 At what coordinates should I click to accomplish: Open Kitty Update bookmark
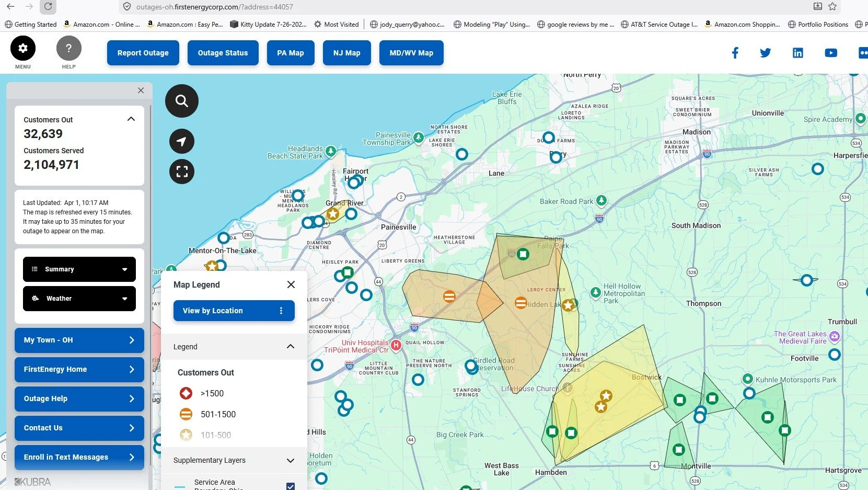(x=269, y=24)
